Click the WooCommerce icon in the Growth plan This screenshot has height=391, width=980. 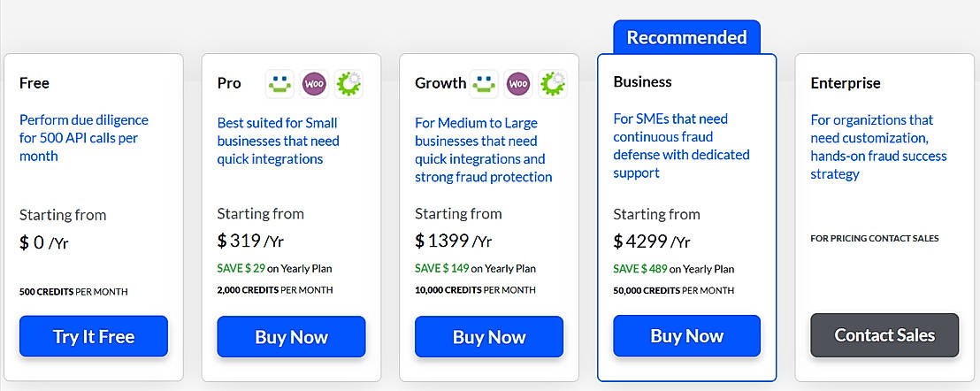point(518,84)
